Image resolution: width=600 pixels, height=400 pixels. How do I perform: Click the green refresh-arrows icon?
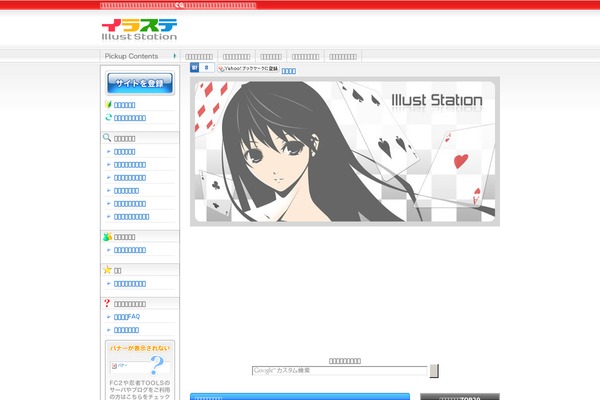point(108,117)
